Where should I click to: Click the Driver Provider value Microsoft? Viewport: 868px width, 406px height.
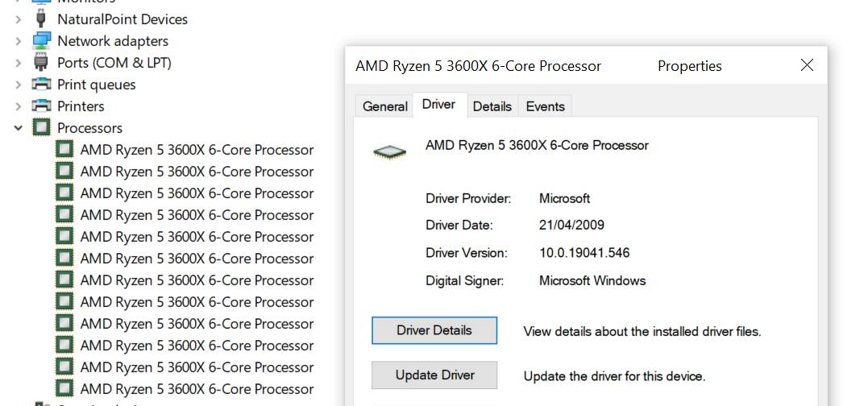pos(565,198)
